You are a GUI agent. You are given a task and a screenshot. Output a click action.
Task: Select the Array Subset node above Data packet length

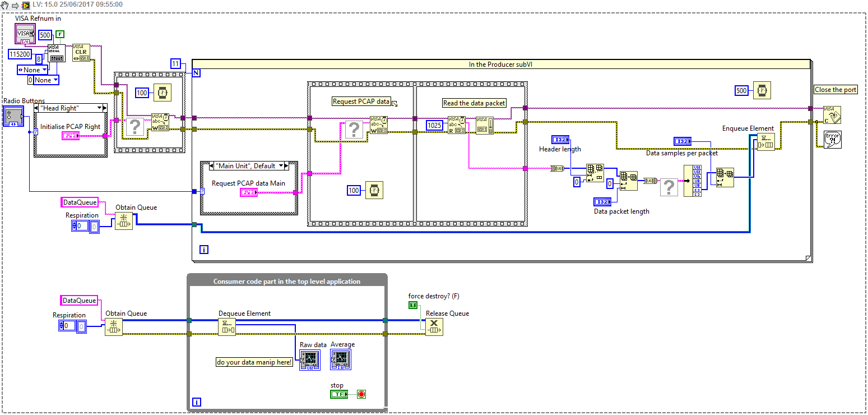628,181
